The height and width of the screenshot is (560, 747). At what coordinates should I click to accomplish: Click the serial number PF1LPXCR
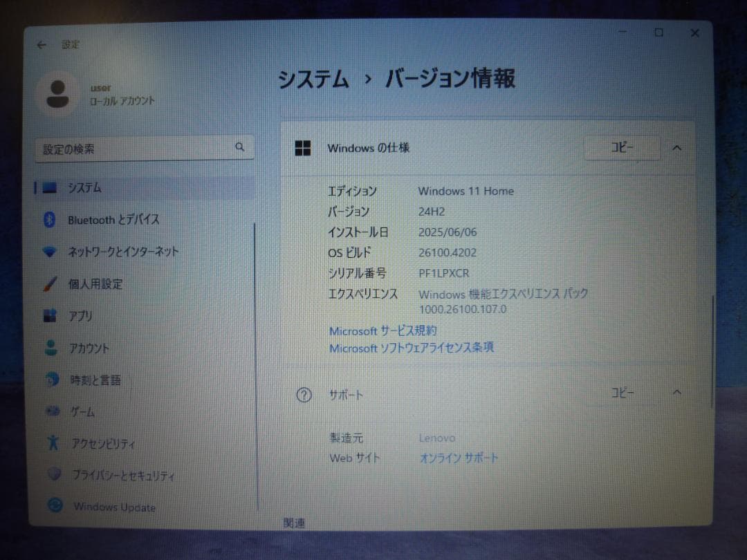coord(443,273)
